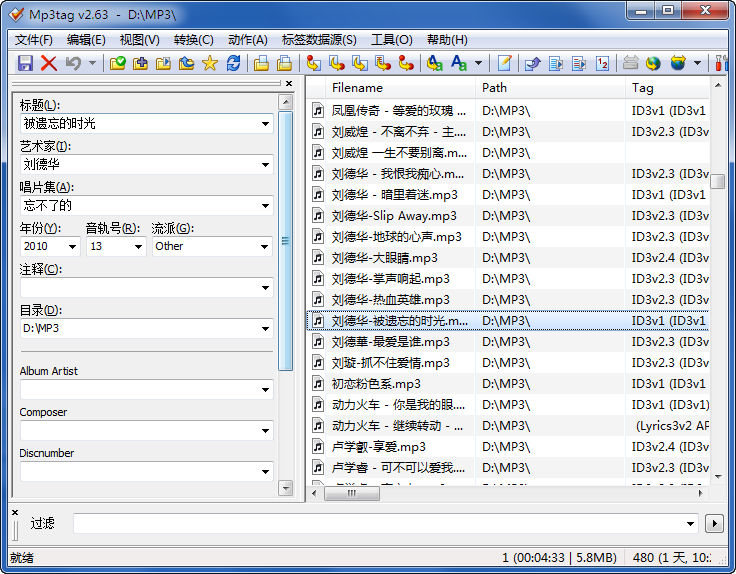Screen dimensions: 736x574
Task: Undo the last change
Action: pyautogui.click(x=73, y=62)
